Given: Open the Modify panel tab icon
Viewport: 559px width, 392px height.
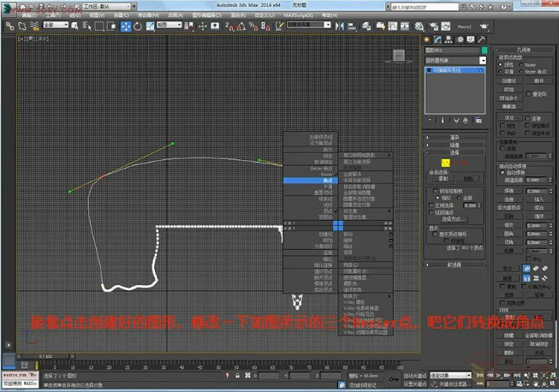Looking at the screenshot, I should (438, 39).
